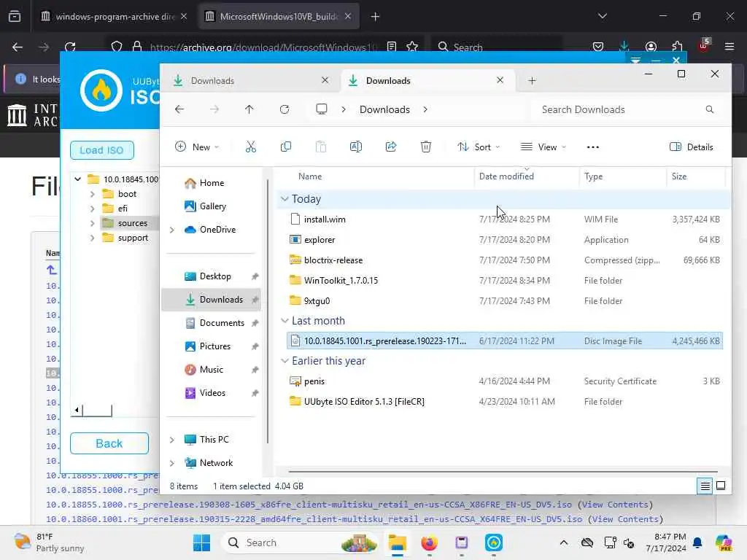The image size is (747, 560).
Task: Select the second Downloads tab in Explorer
Action: [x=427, y=80]
